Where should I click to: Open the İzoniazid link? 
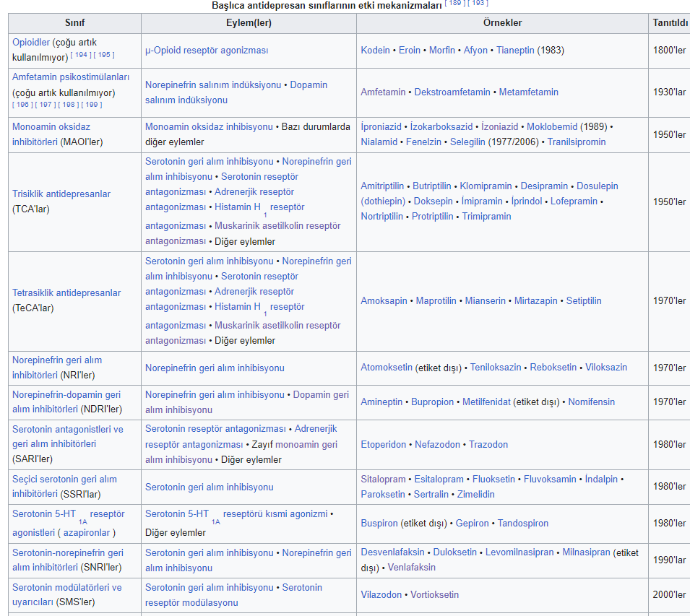tap(499, 126)
